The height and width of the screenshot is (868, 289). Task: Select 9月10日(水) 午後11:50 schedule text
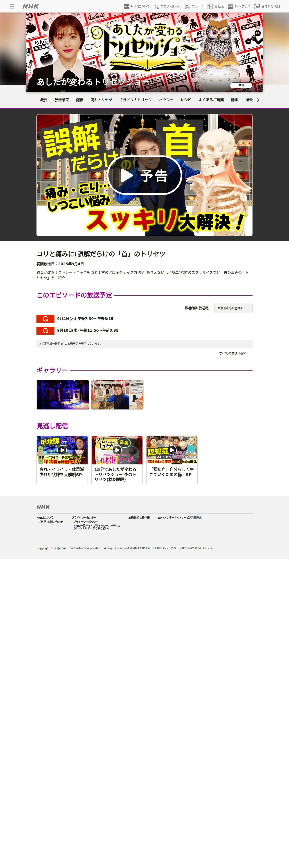pos(88,331)
